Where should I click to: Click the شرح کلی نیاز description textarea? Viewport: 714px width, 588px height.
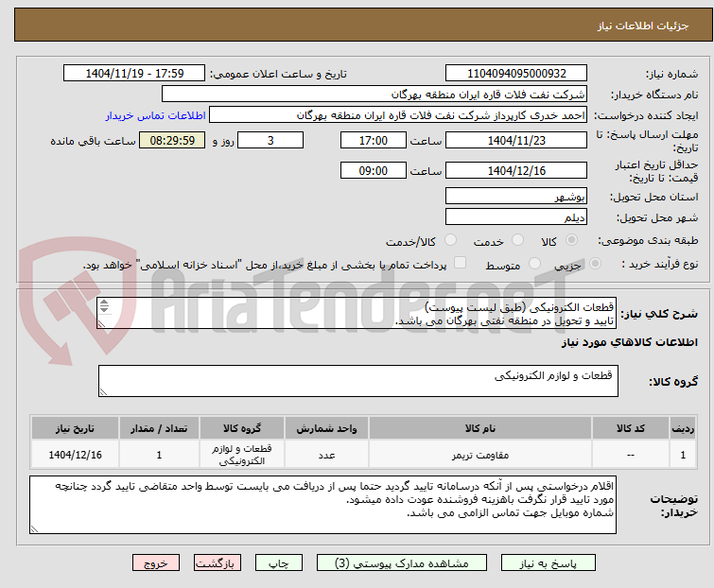tap(357, 313)
